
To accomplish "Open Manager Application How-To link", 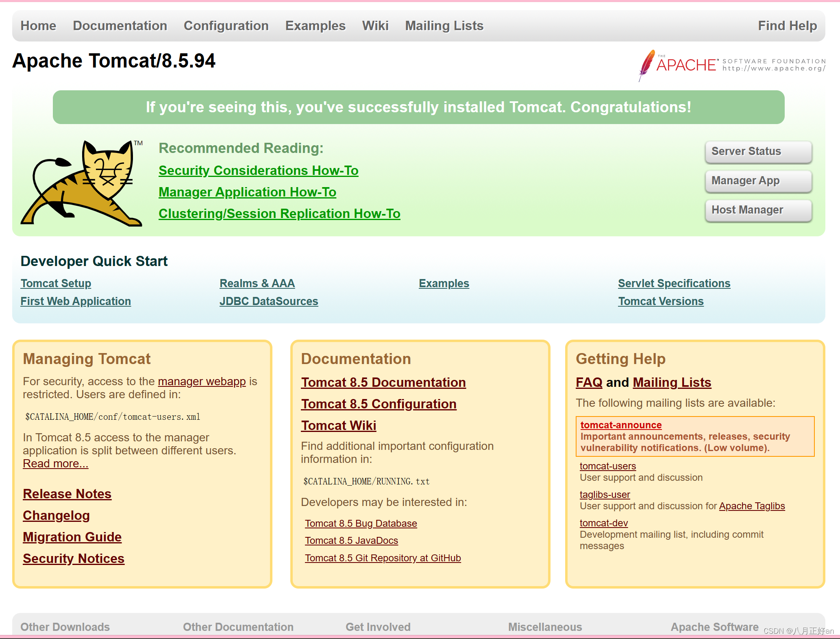I will pyautogui.click(x=247, y=192).
